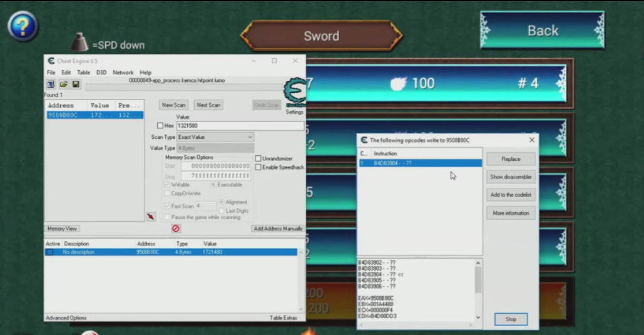Screen dimensions: 644x335
Task: Enable the Unrandomizer checkbox
Action: point(258,158)
